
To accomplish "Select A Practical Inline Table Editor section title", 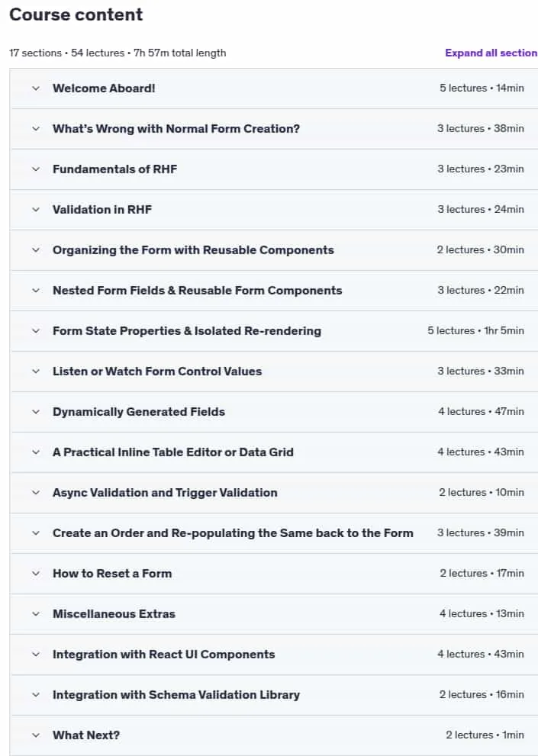I will tap(172, 452).
